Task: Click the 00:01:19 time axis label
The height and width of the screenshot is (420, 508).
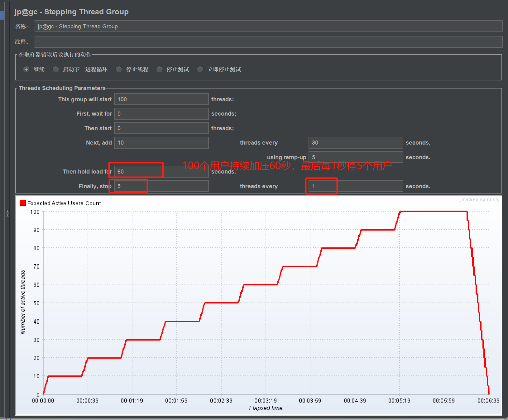Action: pyautogui.click(x=132, y=401)
